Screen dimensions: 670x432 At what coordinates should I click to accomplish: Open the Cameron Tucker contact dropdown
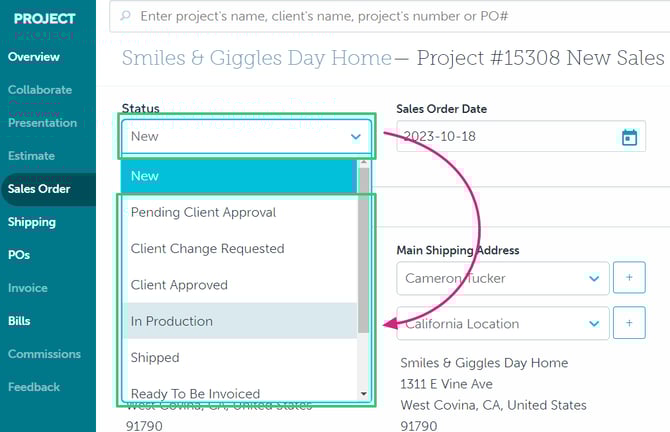502,278
